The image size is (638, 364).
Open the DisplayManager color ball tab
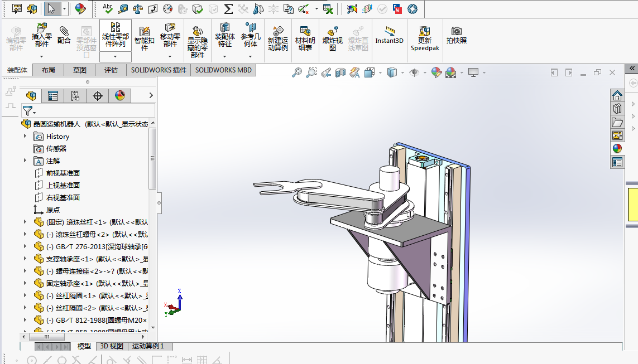click(x=119, y=96)
